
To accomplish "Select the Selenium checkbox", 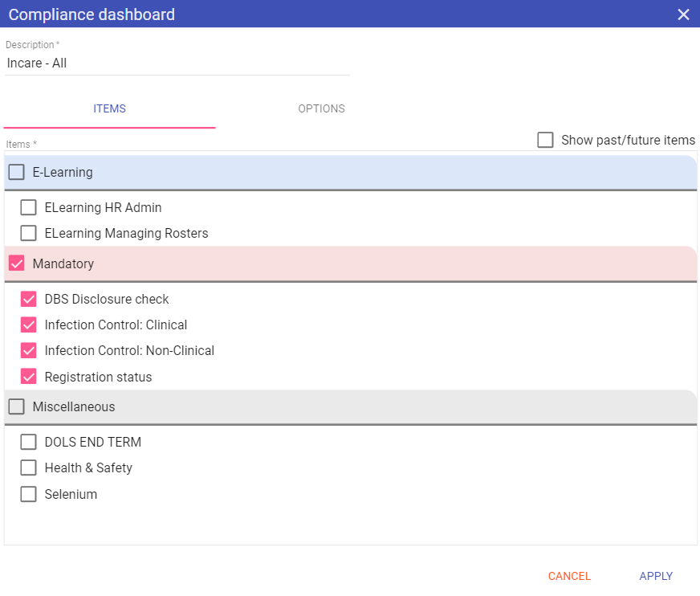I will click(x=29, y=494).
